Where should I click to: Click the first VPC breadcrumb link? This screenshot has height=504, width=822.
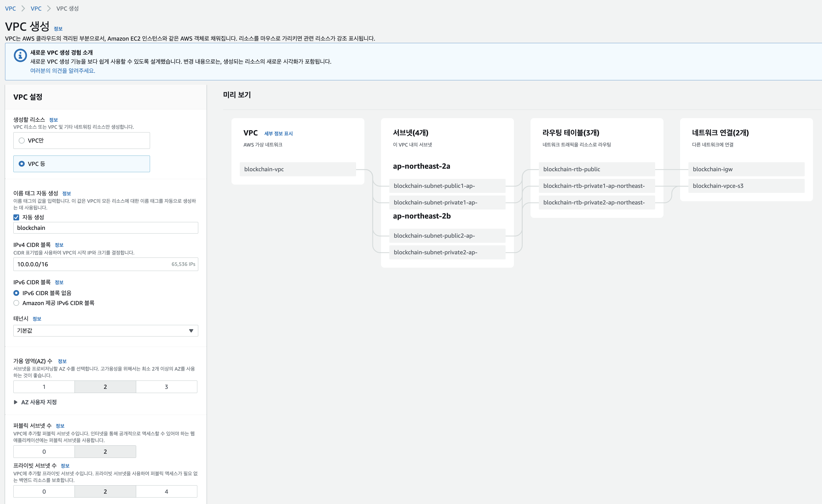tap(10, 8)
